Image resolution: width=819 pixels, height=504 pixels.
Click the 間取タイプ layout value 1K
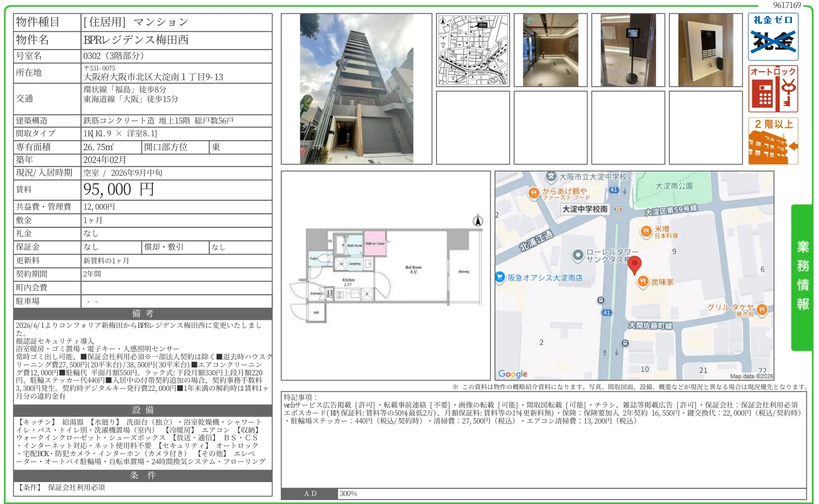pos(120,133)
